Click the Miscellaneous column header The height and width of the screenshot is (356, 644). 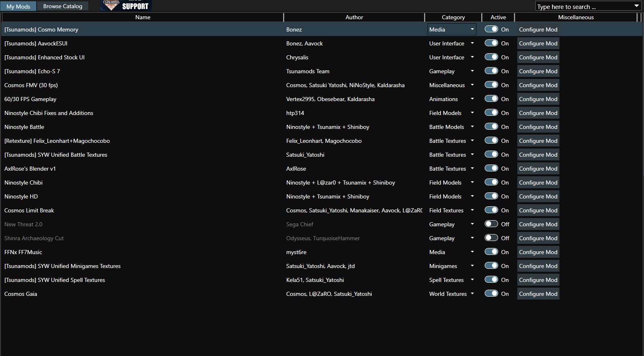pyautogui.click(x=576, y=17)
